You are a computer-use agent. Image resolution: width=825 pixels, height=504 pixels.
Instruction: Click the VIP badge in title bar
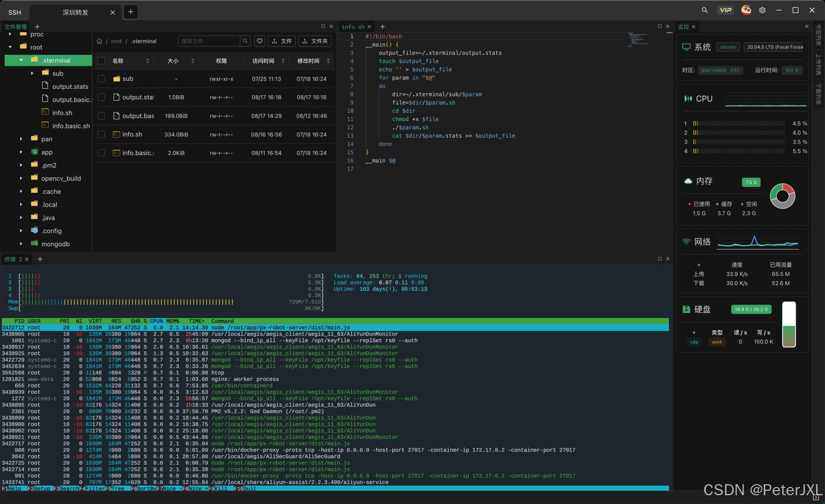pyautogui.click(x=726, y=10)
